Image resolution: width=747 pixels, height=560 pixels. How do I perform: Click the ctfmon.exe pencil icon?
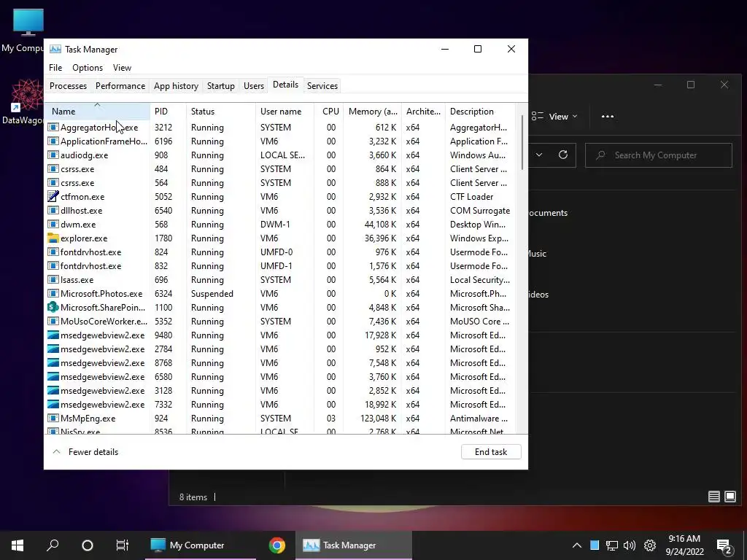[x=53, y=197]
